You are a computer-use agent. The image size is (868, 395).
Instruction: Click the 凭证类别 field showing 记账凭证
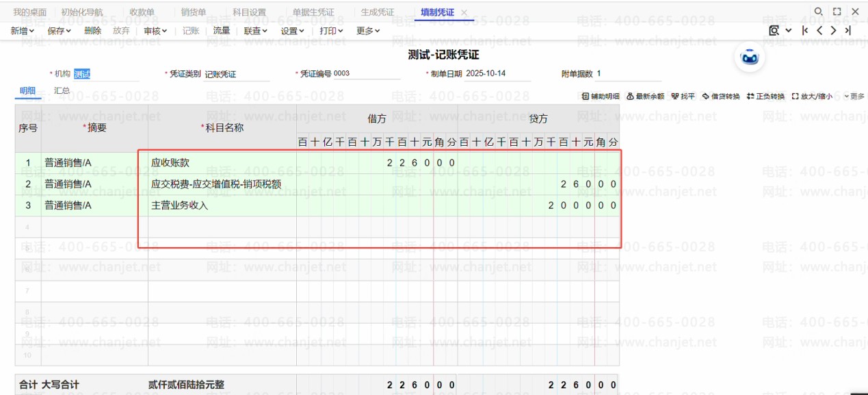click(237, 74)
